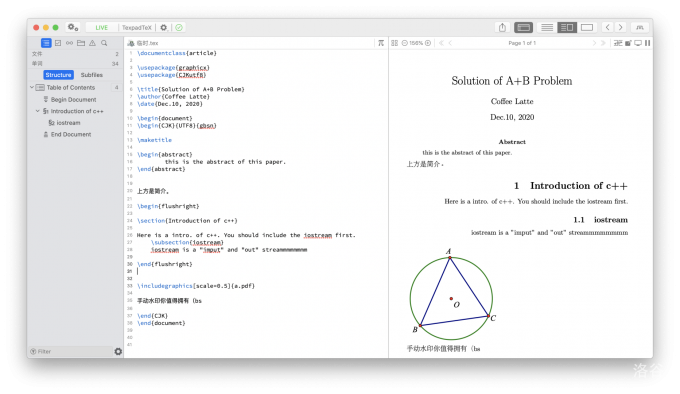The height and width of the screenshot is (394, 680).
Task: Click the \begin{abstract} line in editor
Action: coord(165,154)
